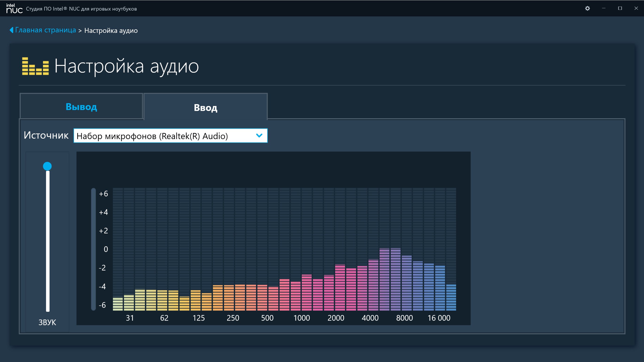
Task: Minimize the NUC studio window
Action: [604, 8]
